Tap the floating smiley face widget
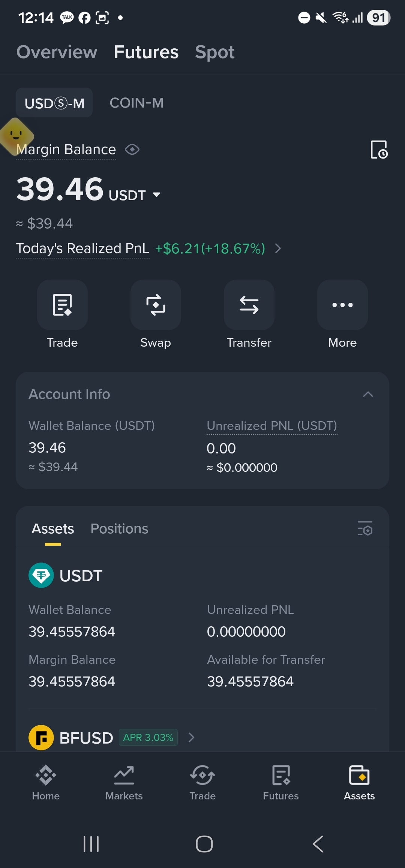The image size is (405, 868). coord(16,136)
